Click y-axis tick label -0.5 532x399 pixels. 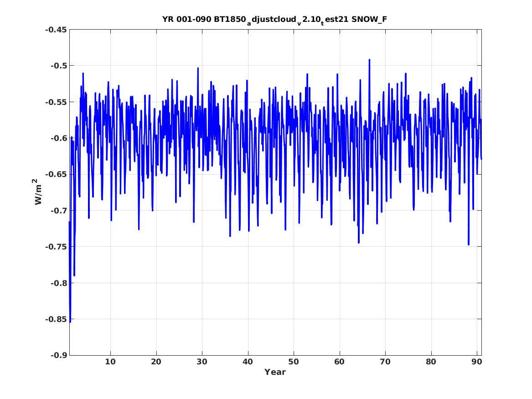click(x=58, y=66)
